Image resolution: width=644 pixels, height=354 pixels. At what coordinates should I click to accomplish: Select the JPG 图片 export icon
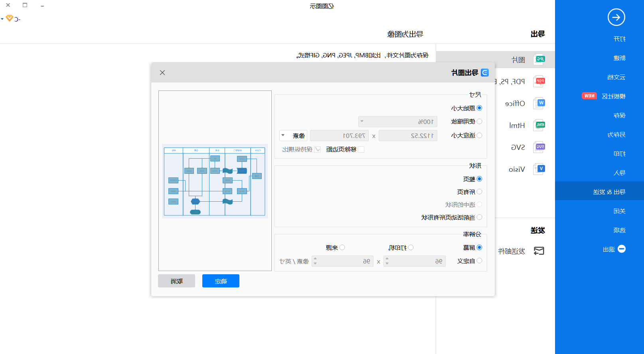click(x=539, y=59)
